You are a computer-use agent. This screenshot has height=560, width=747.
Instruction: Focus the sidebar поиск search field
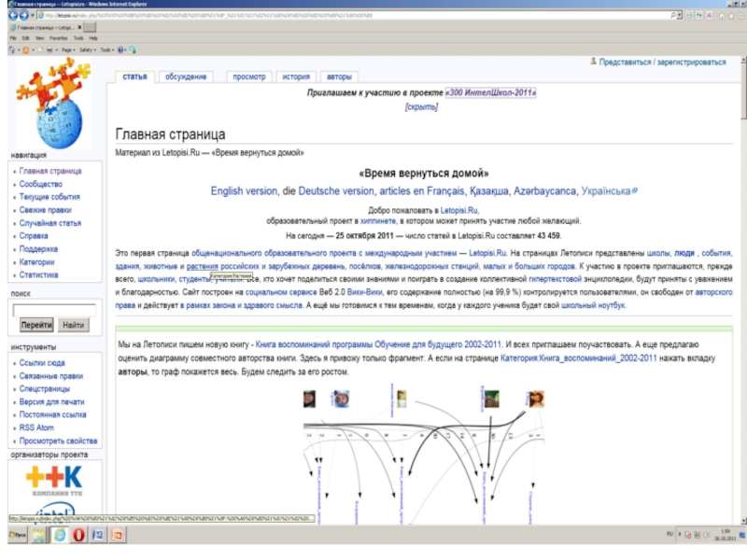[54, 311]
